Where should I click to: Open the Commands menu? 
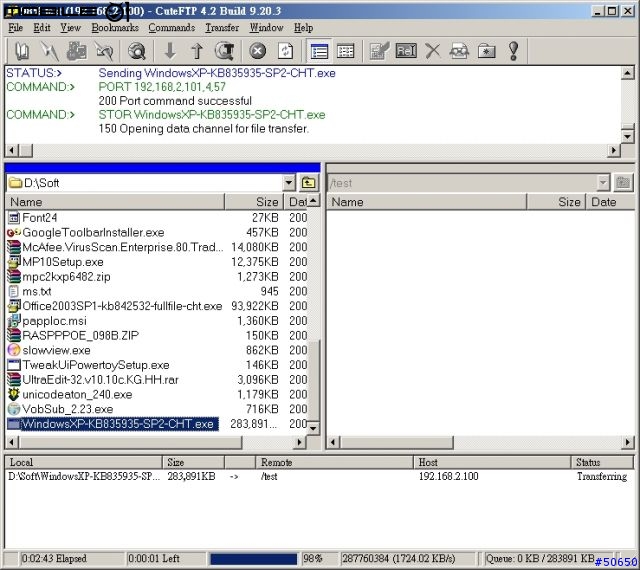171,28
